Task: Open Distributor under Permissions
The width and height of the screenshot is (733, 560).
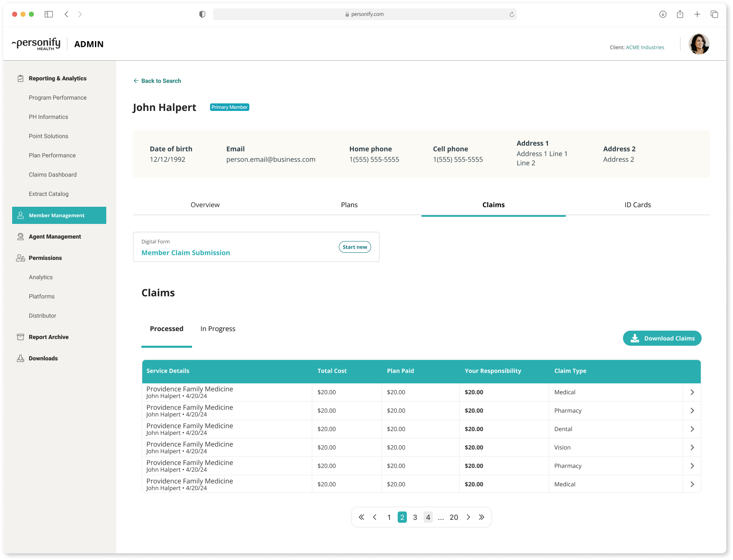Action: tap(42, 316)
